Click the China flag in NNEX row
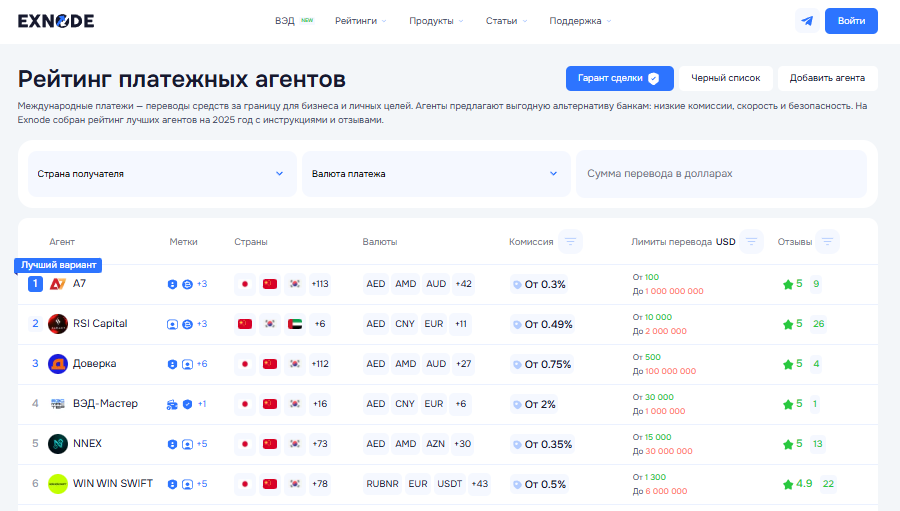This screenshot has width=900, height=511. coord(270,444)
